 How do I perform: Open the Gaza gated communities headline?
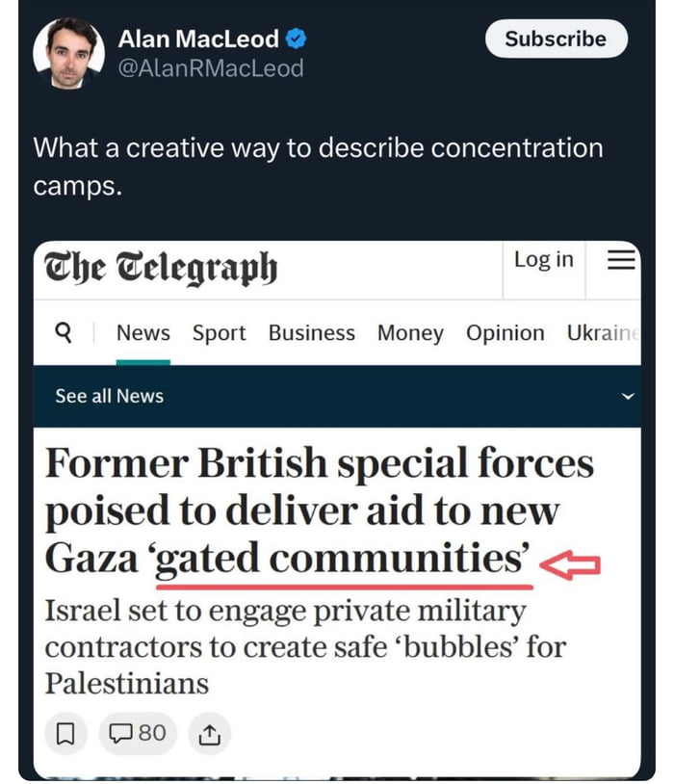[318, 510]
